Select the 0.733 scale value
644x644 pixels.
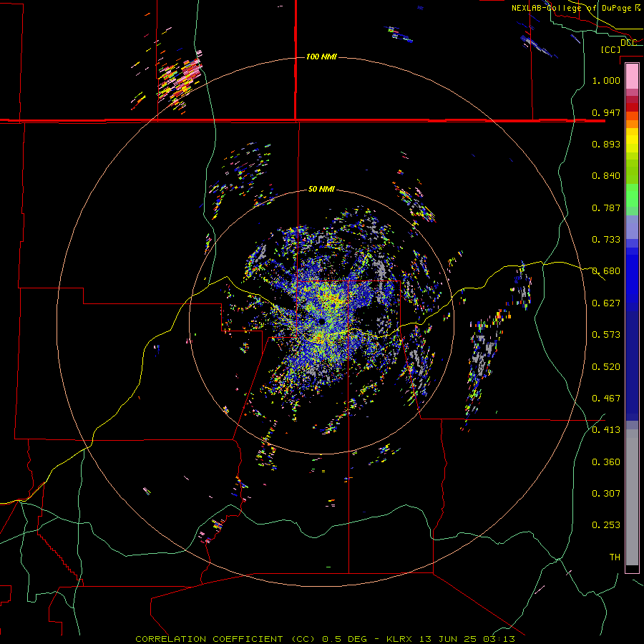tap(606, 240)
